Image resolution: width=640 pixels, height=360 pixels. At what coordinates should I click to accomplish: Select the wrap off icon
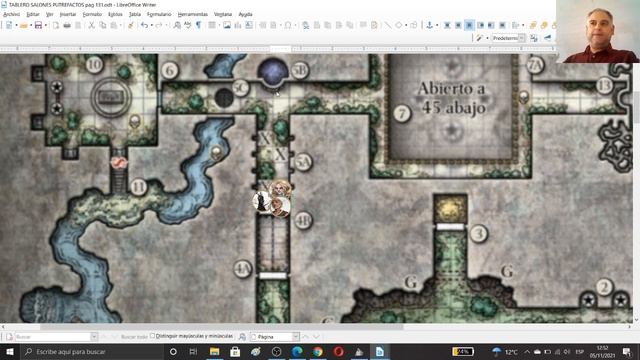click(447, 25)
